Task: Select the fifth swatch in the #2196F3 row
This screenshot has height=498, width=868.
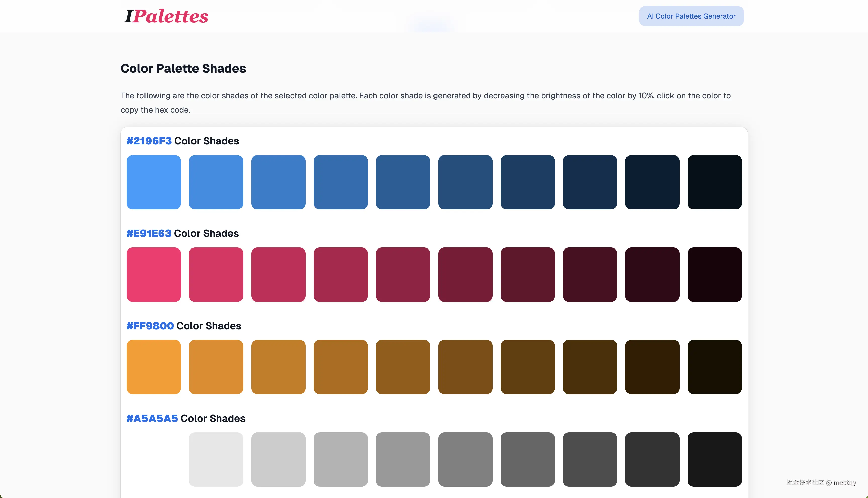Action: pos(403,182)
